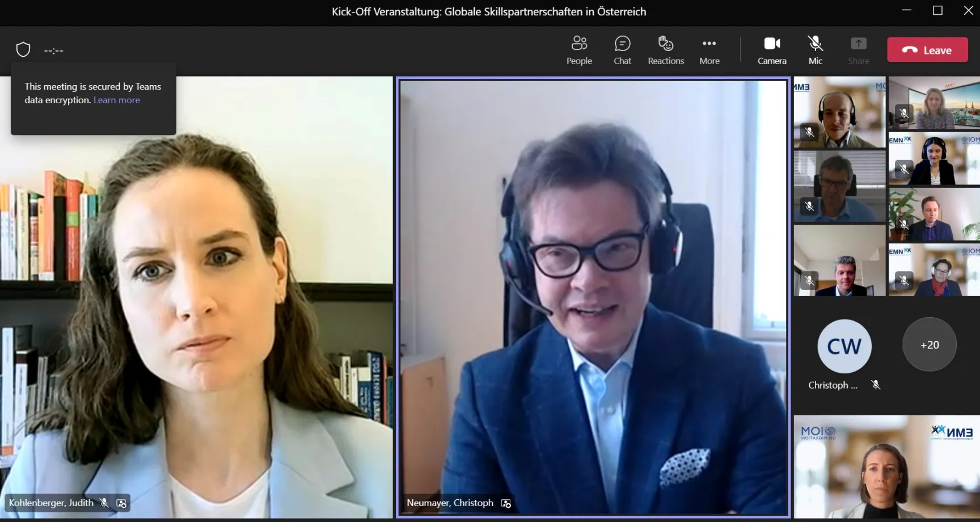The image size is (980, 522).
Task: Click the shield security icon
Action: (23, 50)
